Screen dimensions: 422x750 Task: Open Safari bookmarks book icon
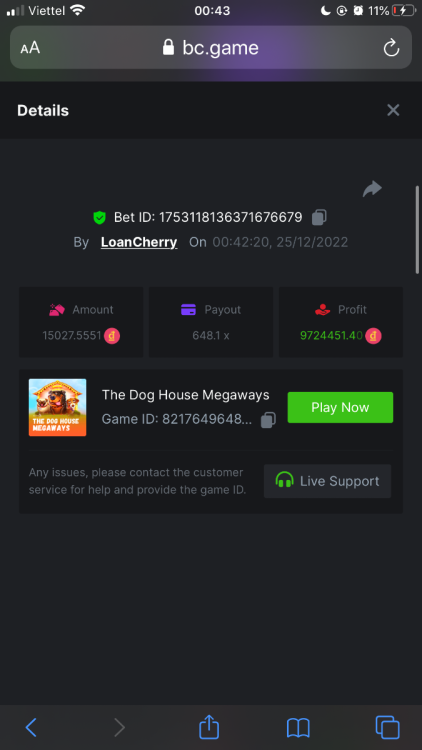299,728
